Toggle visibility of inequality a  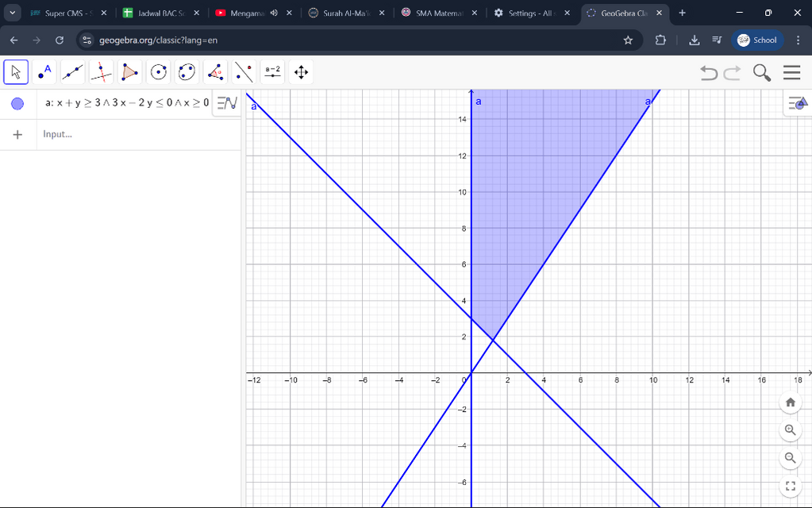(17, 103)
